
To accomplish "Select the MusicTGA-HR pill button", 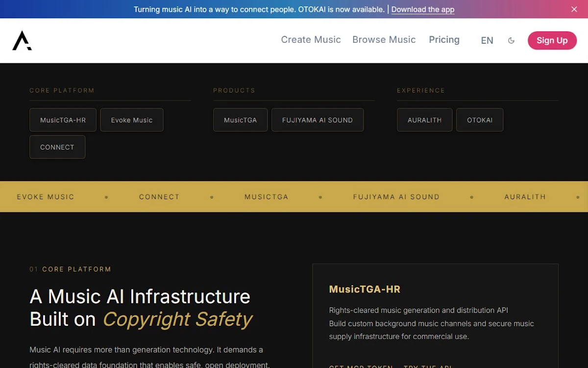I will click(x=63, y=120).
